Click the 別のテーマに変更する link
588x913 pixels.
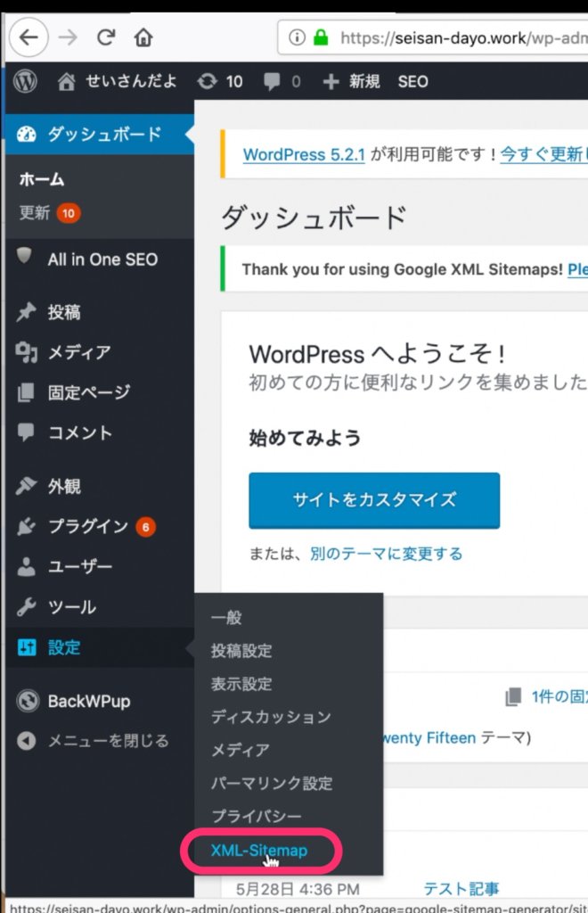[x=386, y=554]
